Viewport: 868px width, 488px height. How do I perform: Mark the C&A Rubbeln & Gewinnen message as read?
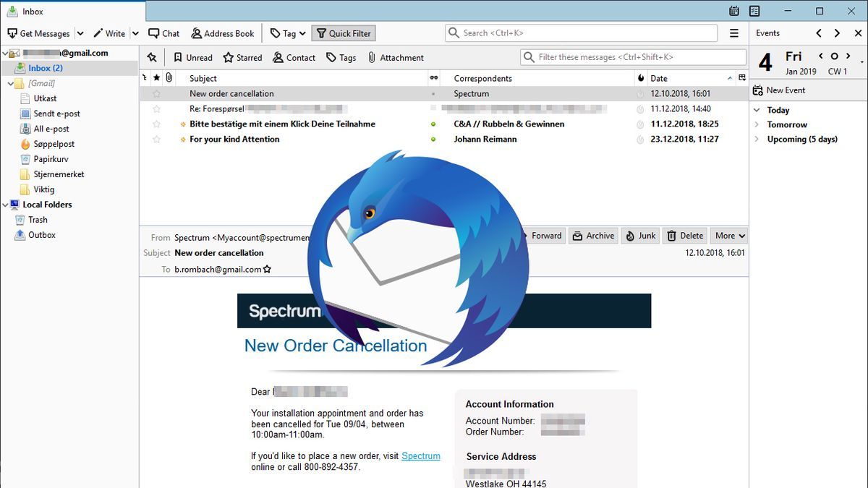coord(433,124)
